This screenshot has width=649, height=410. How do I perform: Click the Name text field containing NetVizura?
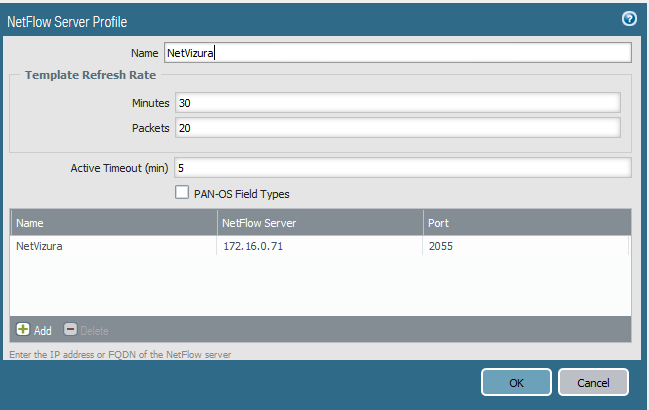coord(397,52)
